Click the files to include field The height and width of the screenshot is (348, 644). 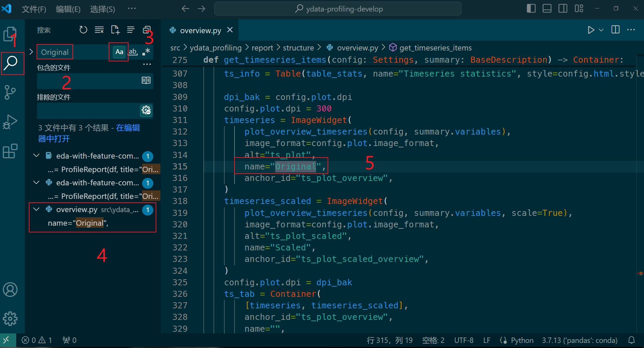coord(89,81)
